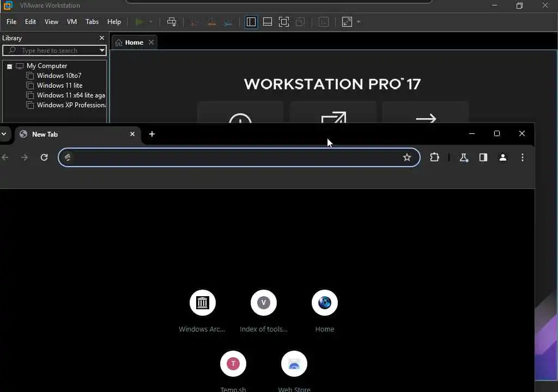This screenshot has height=392, width=558.
Task: Open the stretch display dropdown arrow
Action: click(359, 22)
